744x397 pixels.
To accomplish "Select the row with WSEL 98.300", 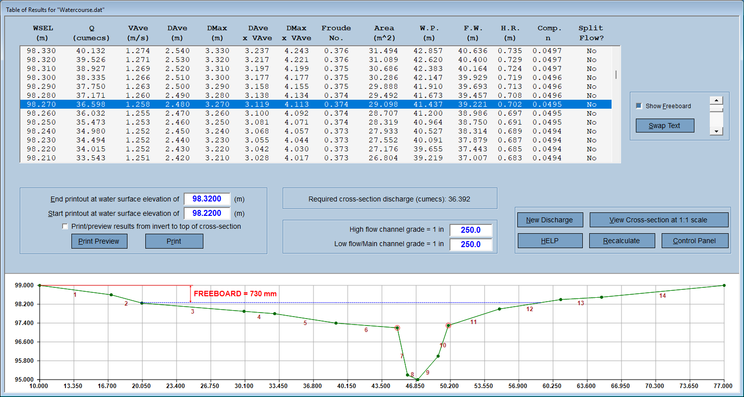I will click(316, 77).
